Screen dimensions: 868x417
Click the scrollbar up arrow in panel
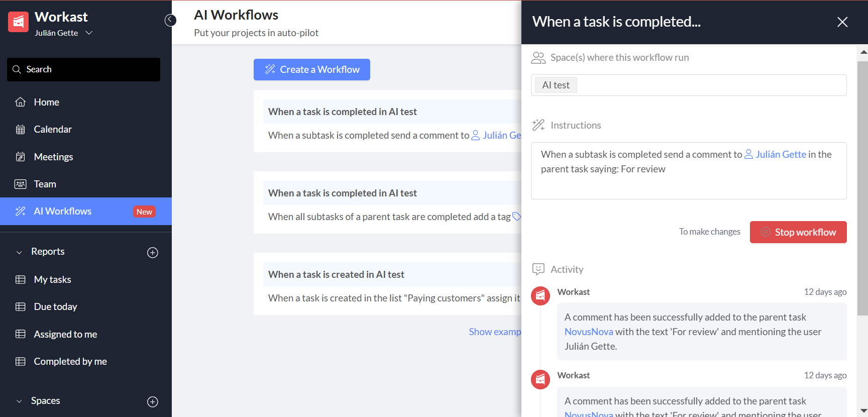[x=863, y=52]
